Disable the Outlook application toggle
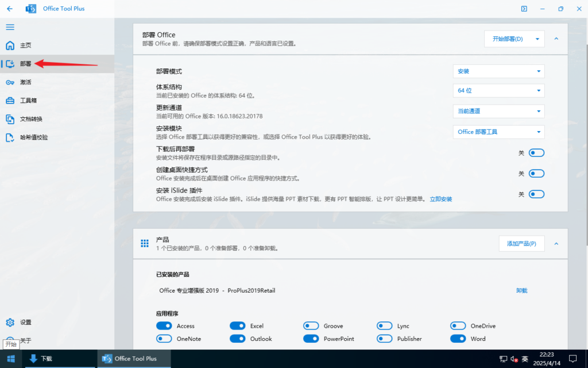This screenshot has width=588, height=368. pyautogui.click(x=237, y=339)
